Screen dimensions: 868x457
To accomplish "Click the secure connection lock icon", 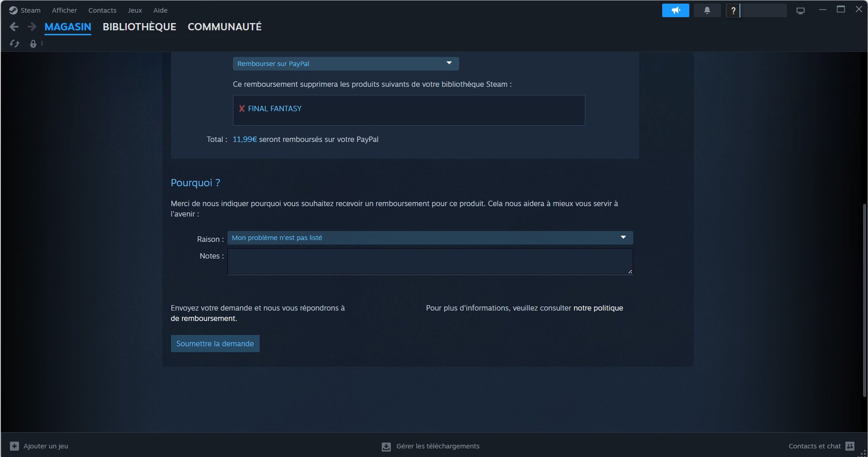I will click(33, 43).
